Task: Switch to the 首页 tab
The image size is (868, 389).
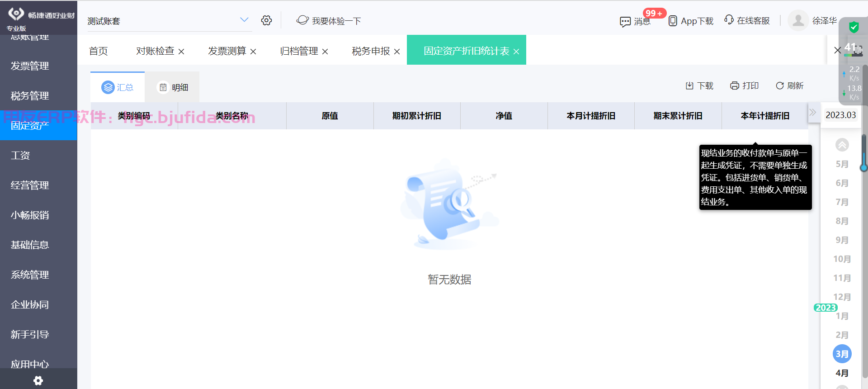Action: point(99,51)
